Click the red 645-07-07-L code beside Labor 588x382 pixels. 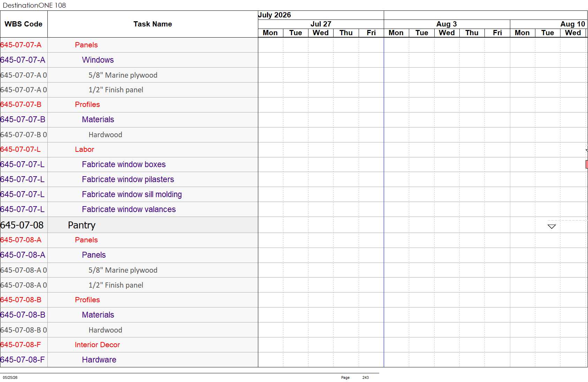point(21,149)
